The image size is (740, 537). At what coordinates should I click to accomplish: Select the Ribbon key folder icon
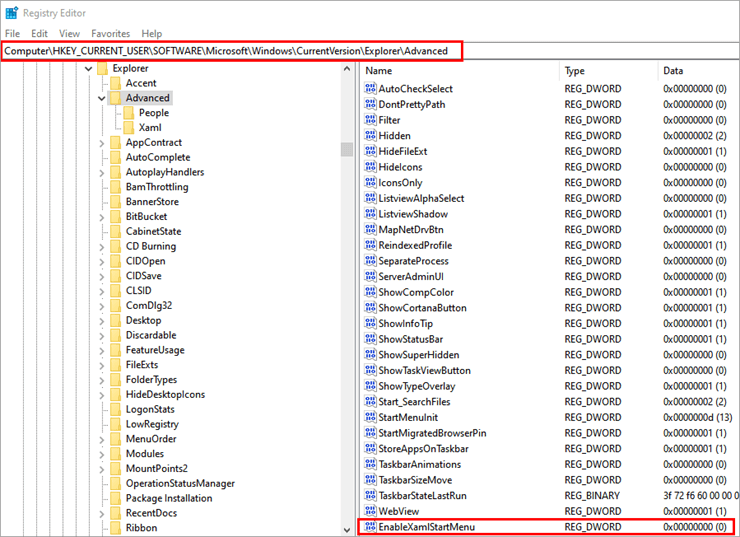pos(116,528)
